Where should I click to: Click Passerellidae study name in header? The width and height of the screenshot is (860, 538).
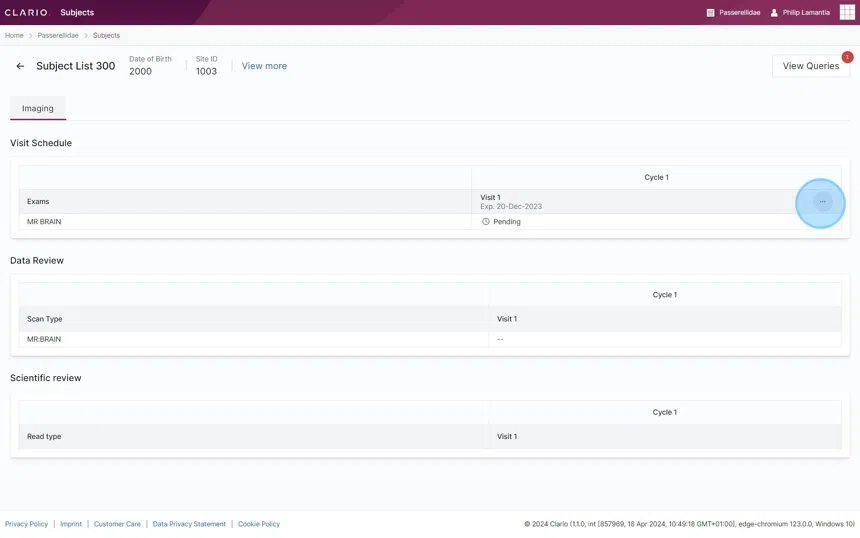pyautogui.click(x=739, y=13)
